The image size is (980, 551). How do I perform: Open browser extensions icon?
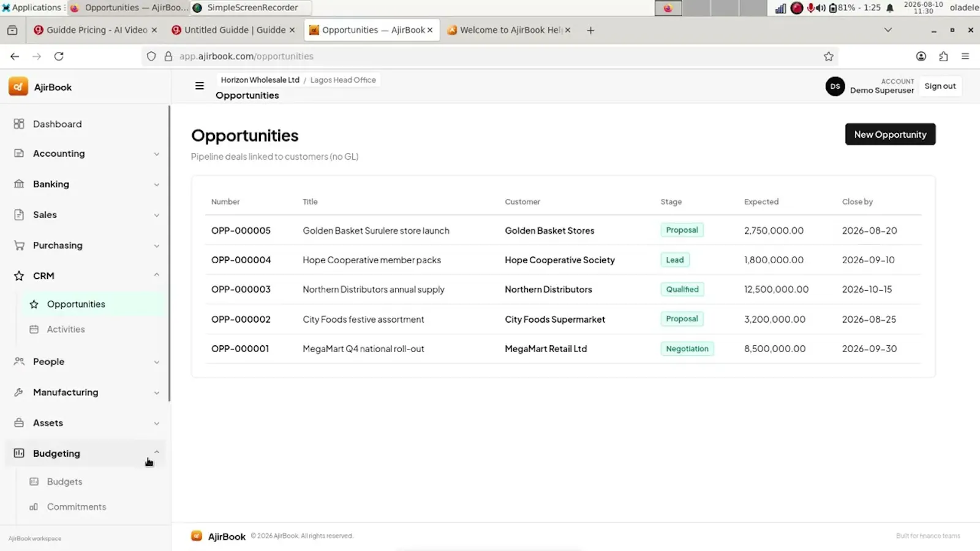(x=943, y=56)
